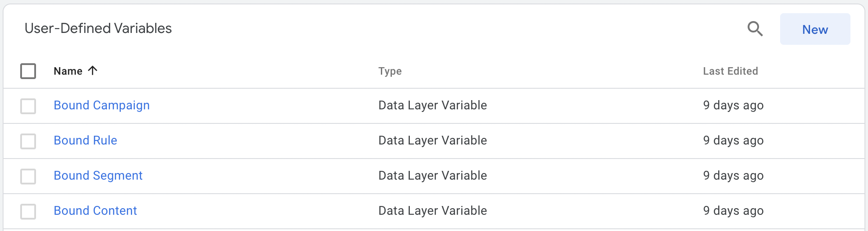
Task: Tick the Bound Content row checkbox
Action: pos(28,211)
